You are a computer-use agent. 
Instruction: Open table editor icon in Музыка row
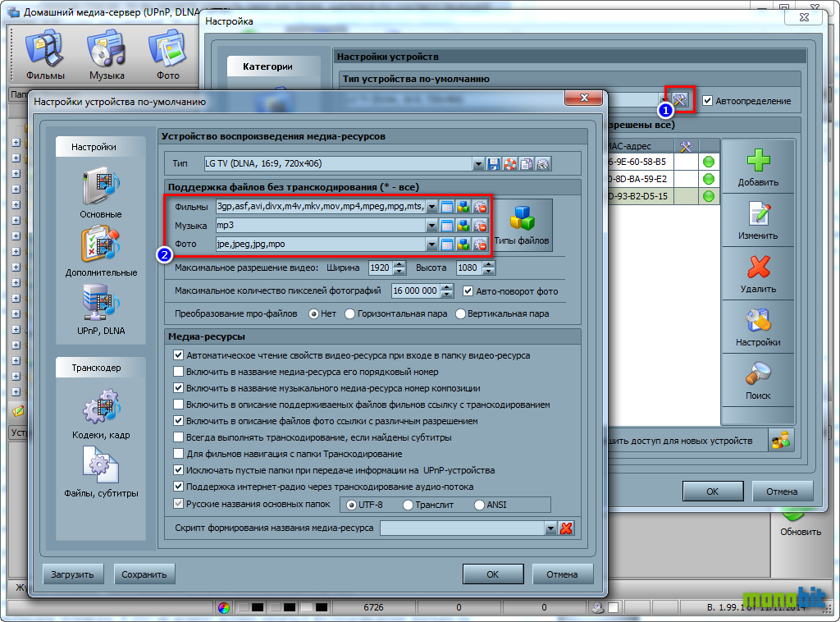coord(447,226)
